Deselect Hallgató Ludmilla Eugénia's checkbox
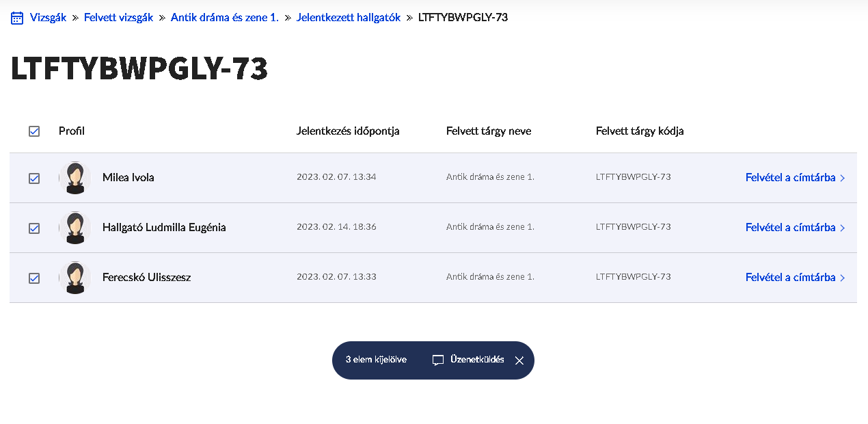 tap(34, 228)
